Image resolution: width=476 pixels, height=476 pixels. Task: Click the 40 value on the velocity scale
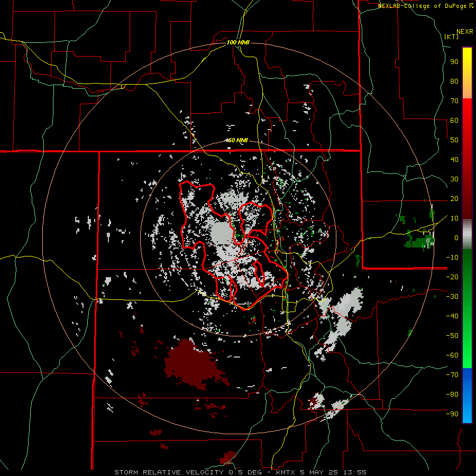pyautogui.click(x=454, y=159)
